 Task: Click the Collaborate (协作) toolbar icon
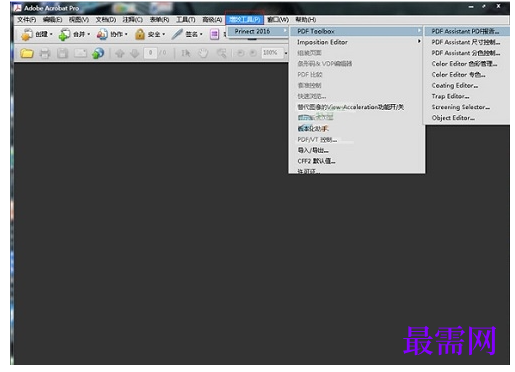(102, 34)
